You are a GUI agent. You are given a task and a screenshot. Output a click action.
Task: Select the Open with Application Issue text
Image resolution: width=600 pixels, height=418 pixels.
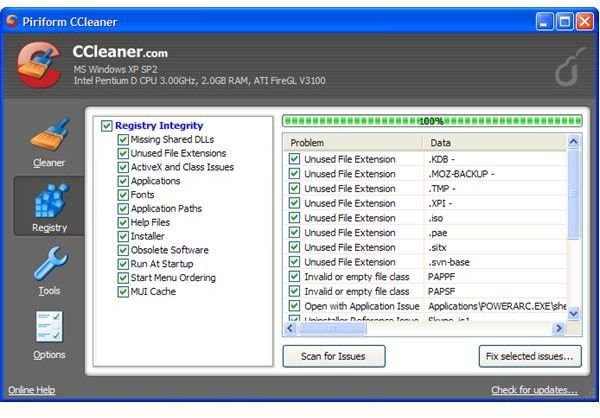click(x=362, y=306)
